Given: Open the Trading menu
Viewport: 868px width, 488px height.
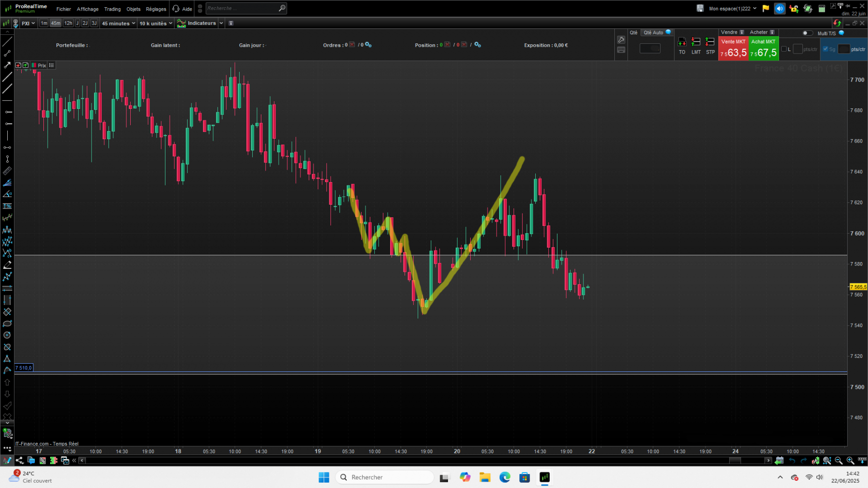Looking at the screenshot, I should (112, 9).
